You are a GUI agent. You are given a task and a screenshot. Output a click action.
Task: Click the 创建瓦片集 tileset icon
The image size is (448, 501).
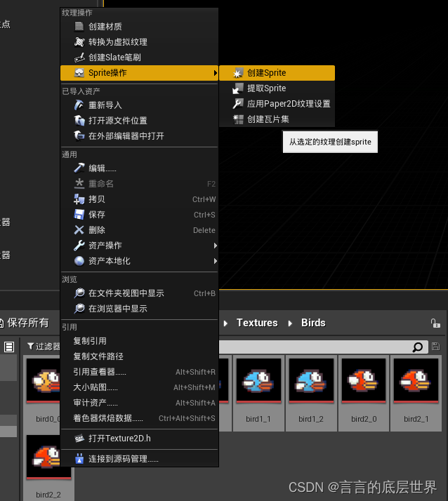[x=237, y=119]
